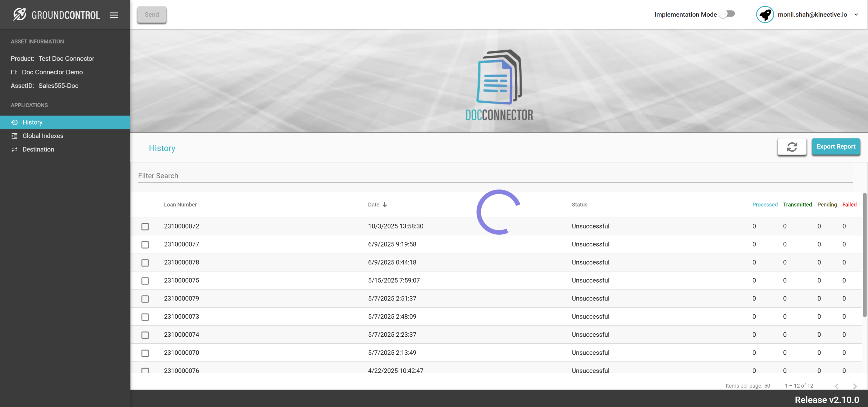Expand the monil.shah account dropdown
868x407 pixels.
point(856,15)
